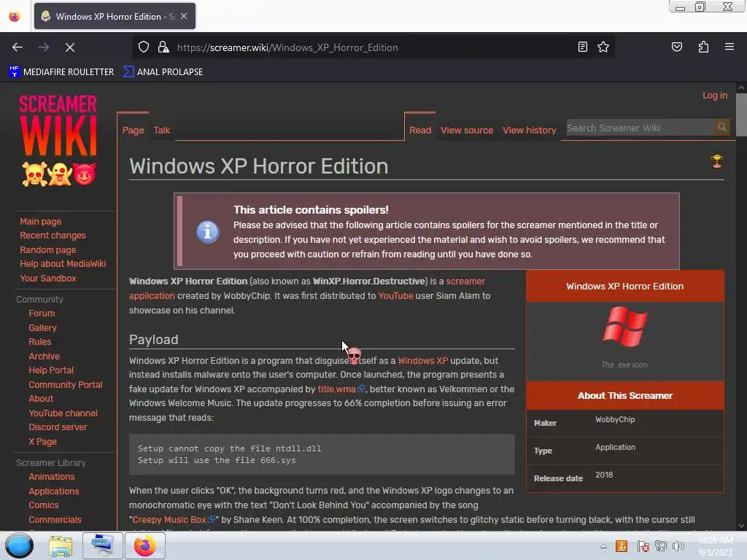Go to Main page in sidebar
The height and width of the screenshot is (560, 747).
coord(41,222)
